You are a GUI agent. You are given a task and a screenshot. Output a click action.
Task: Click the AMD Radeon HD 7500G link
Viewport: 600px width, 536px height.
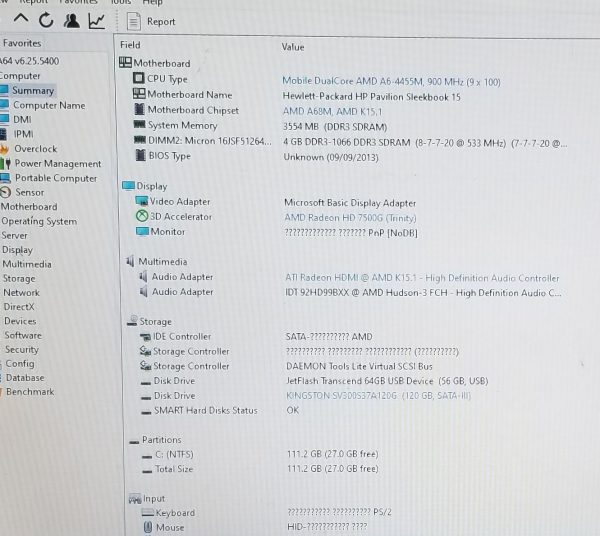pyautogui.click(x=348, y=217)
